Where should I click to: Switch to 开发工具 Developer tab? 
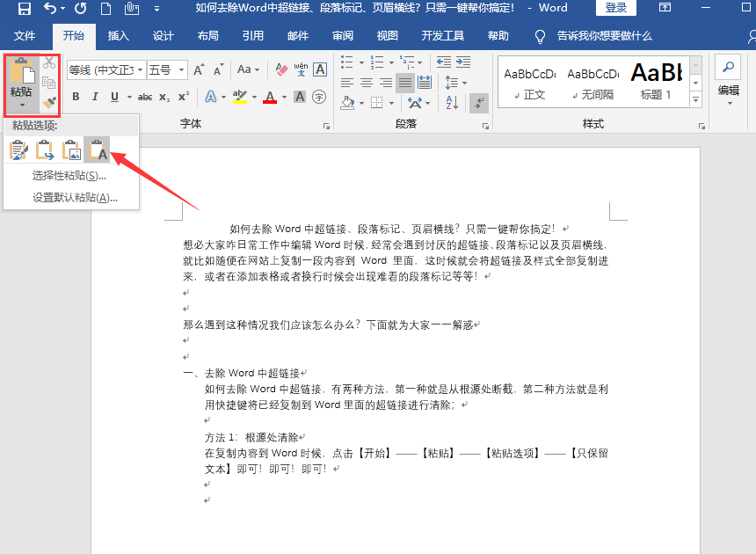coord(442,36)
